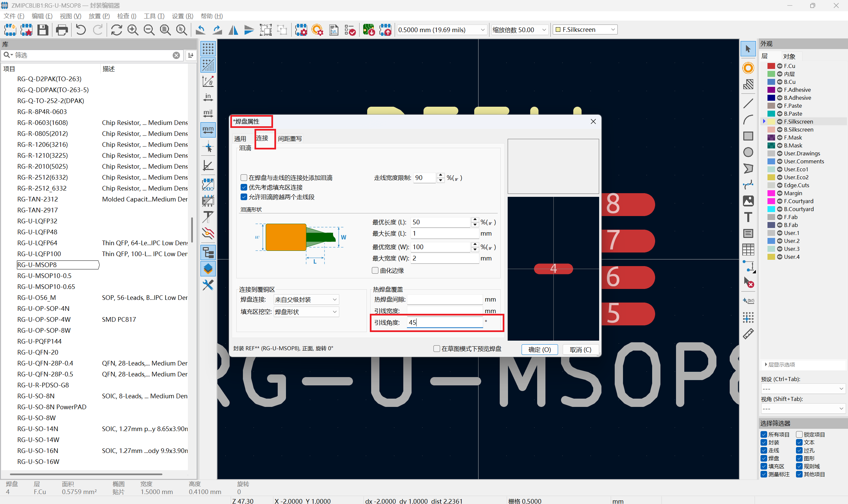Toggle the 曲化边缘 checkbox

point(375,270)
